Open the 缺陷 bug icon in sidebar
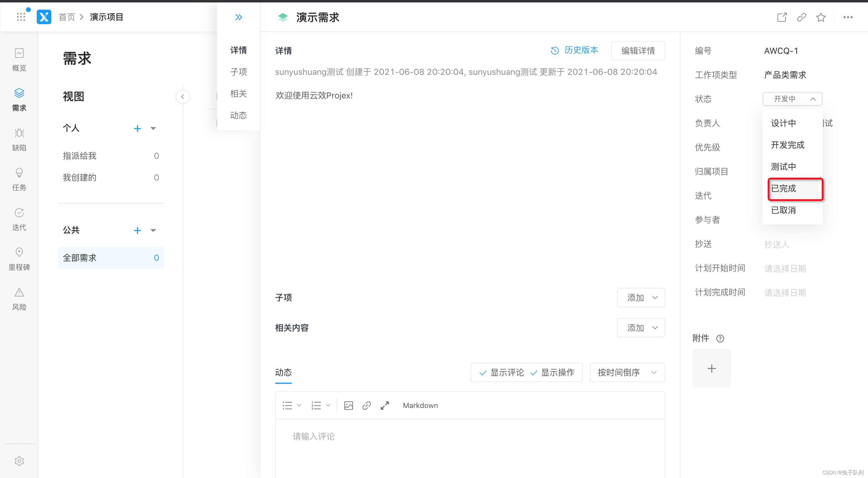The image size is (868, 478). (x=19, y=133)
